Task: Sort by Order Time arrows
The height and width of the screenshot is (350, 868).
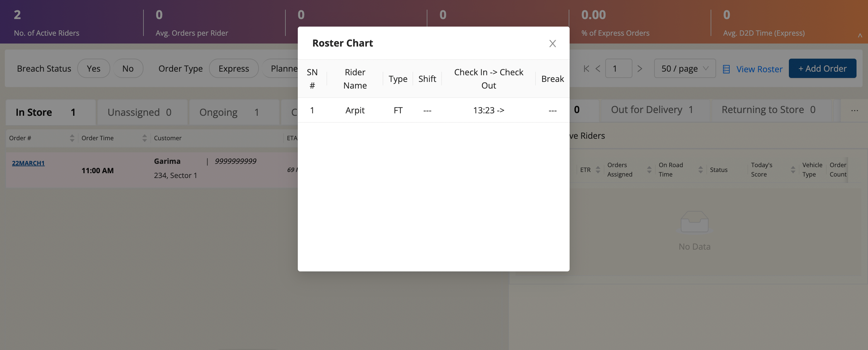Action: [144, 138]
